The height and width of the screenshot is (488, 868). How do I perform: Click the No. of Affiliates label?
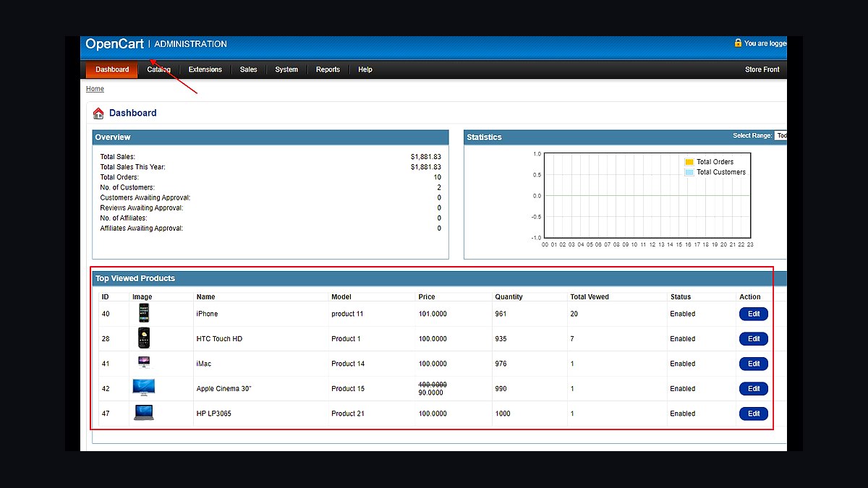(x=124, y=218)
